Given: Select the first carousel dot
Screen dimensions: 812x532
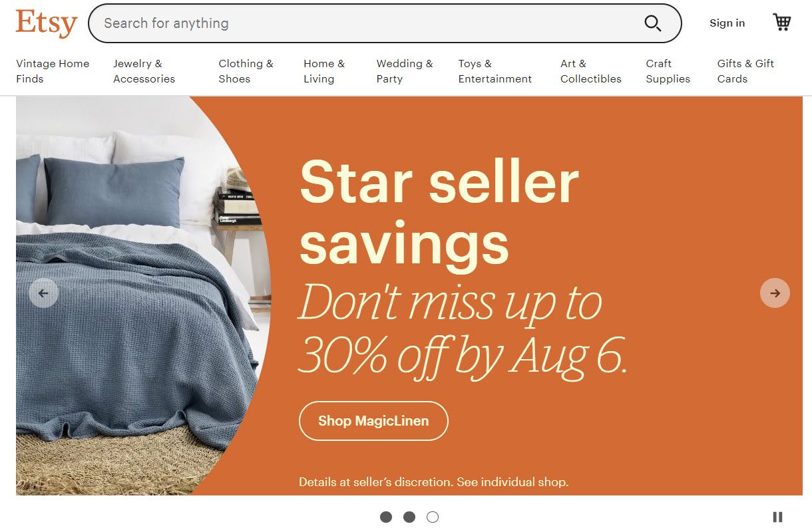Looking at the screenshot, I should (x=386, y=517).
